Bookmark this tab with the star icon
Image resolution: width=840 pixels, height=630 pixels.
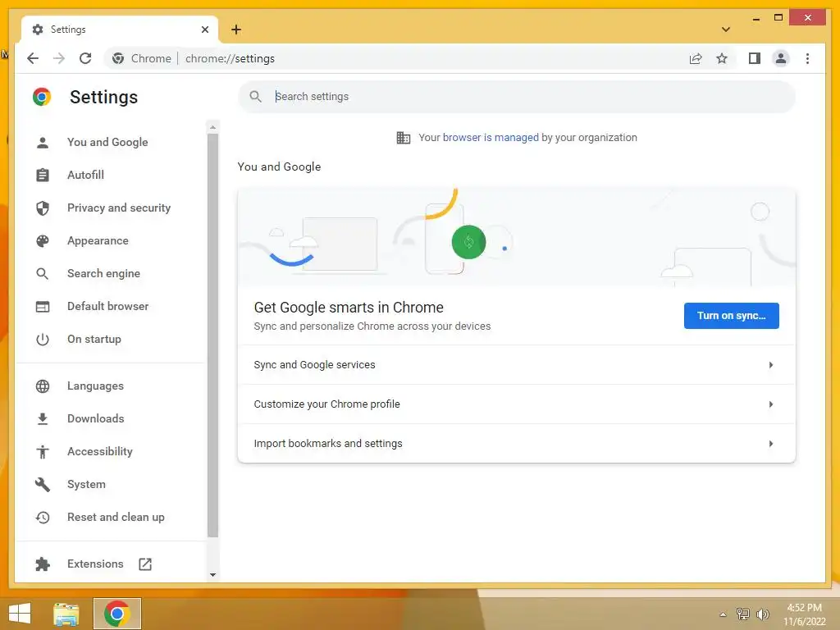pos(722,58)
